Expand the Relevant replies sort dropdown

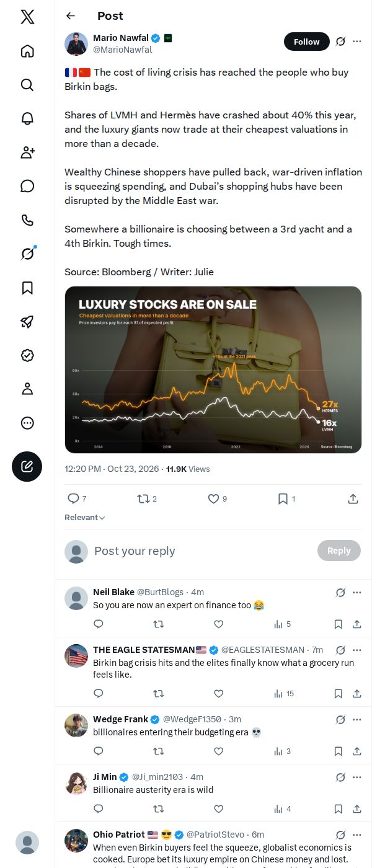[85, 518]
